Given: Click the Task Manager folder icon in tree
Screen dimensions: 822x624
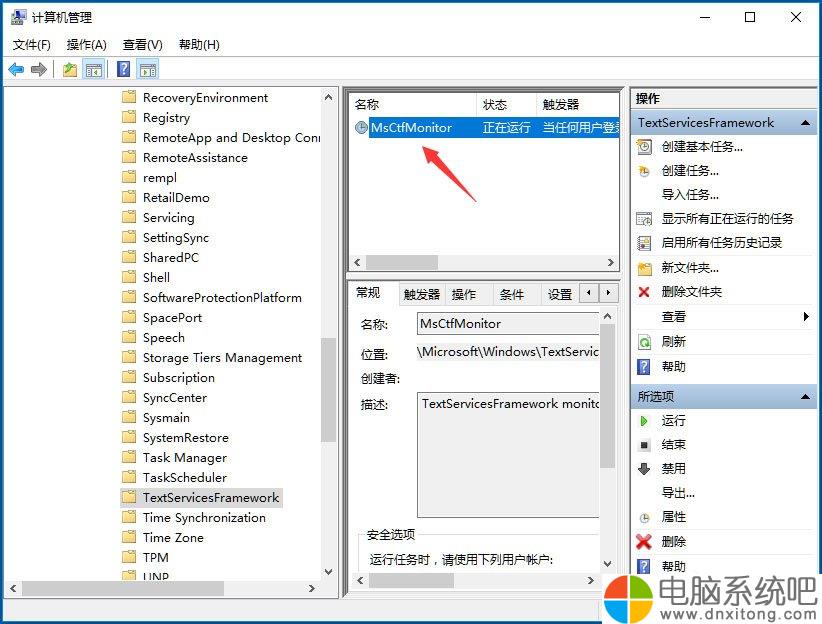Looking at the screenshot, I should point(129,457).
